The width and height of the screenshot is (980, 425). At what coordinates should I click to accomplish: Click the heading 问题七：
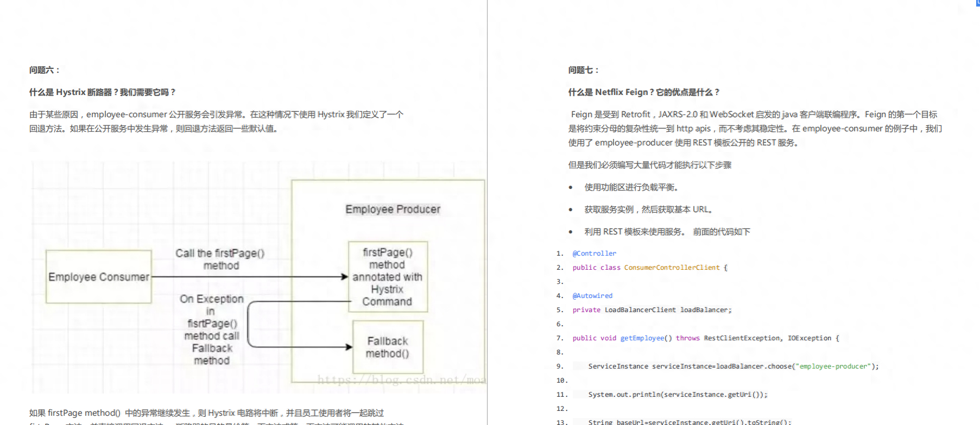point(584,70)
